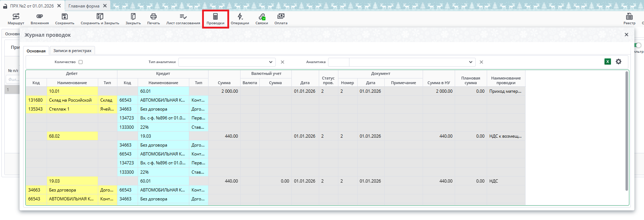Enable the Количество checkbox

81,62
